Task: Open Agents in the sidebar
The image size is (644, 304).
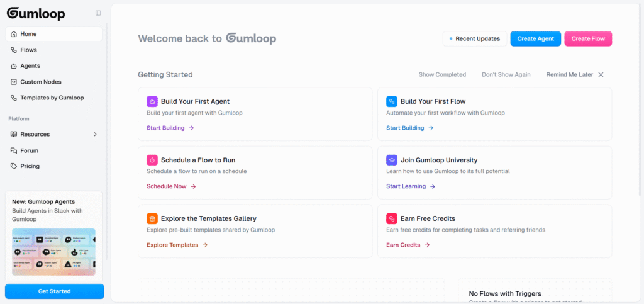Action: pyautogui.click(x=54, y=65)
